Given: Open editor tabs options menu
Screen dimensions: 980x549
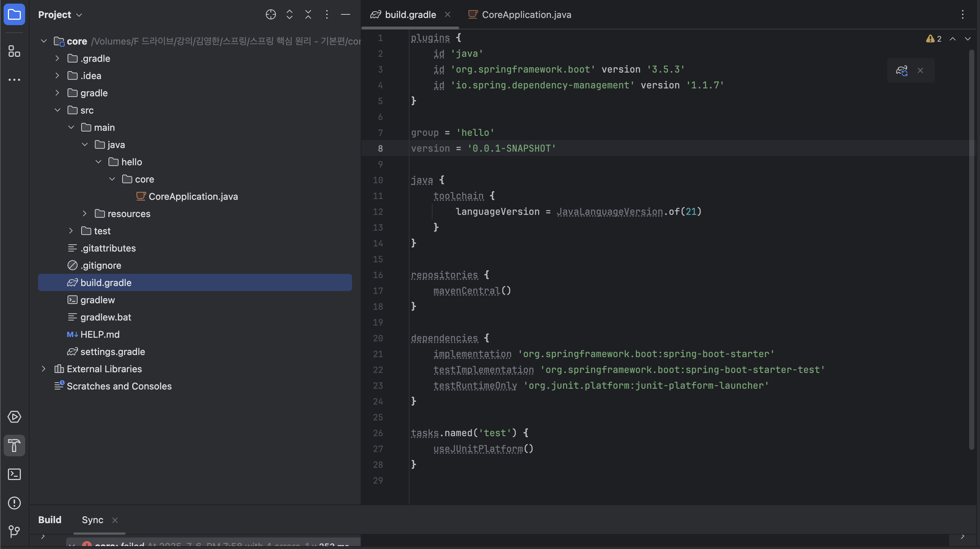Looking at the screenshot, I should tap(963, 14).
